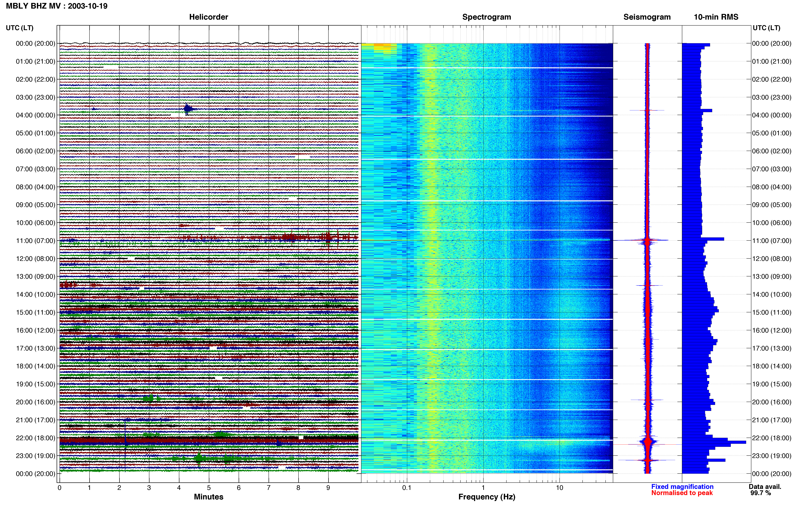Click the '0.1' frequency tick label
This screenshot has width=812, height=508.
407,488
